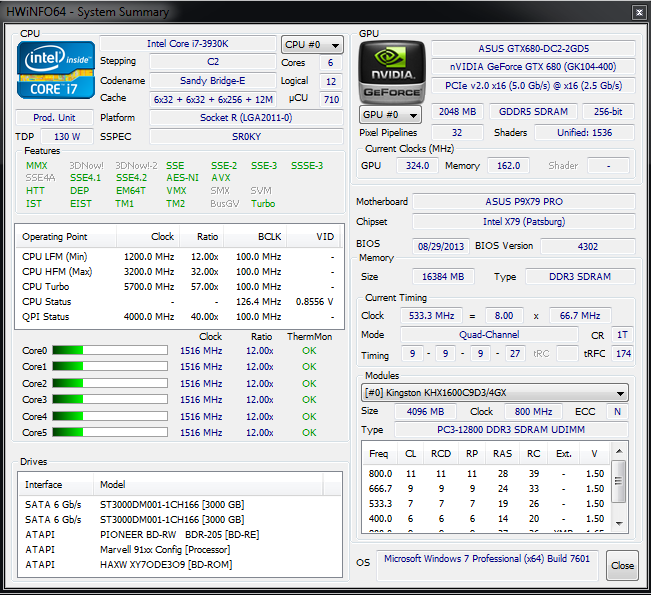Click the SR0KY SSPEC field
The height and width of the screenshot is (595, 651).
coord(246,137)
